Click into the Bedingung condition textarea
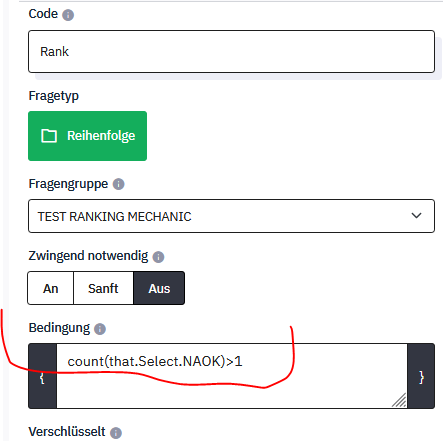The image size is (443, 441). 232,376
